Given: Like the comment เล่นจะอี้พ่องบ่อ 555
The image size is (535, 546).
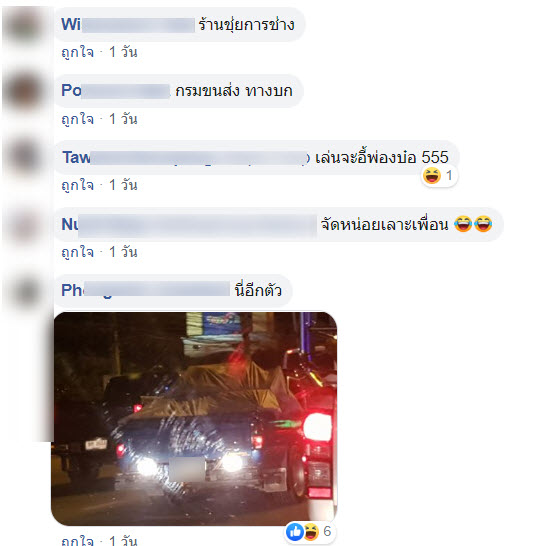Looking at the screenshot, I should coord(77,185).
